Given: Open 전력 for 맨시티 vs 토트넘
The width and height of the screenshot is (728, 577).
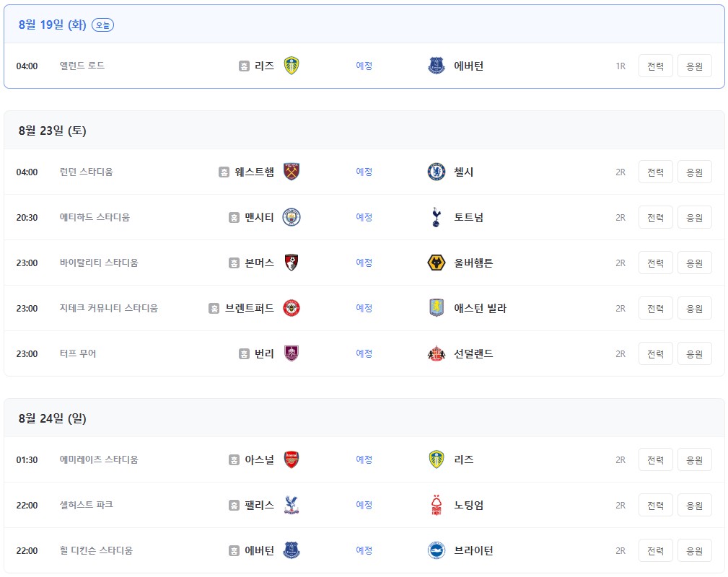Looking at the screenshot, I should [x=656, y=217].
